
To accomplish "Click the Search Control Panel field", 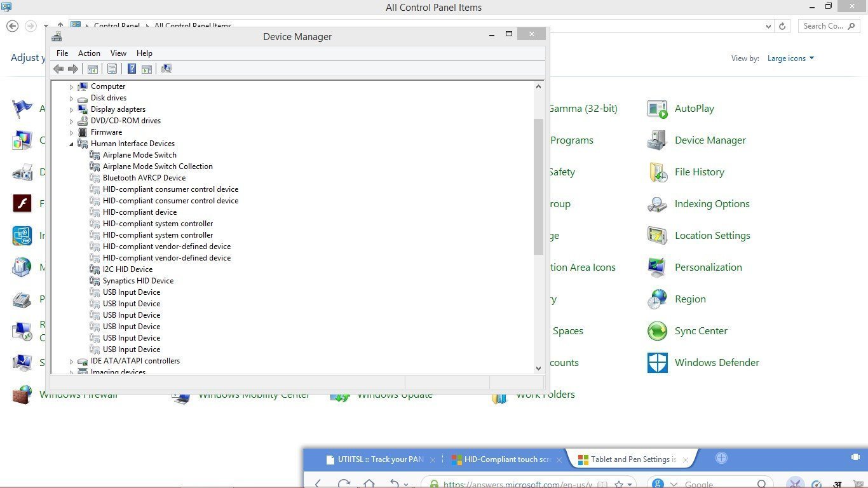I will (x=831, y=26).
